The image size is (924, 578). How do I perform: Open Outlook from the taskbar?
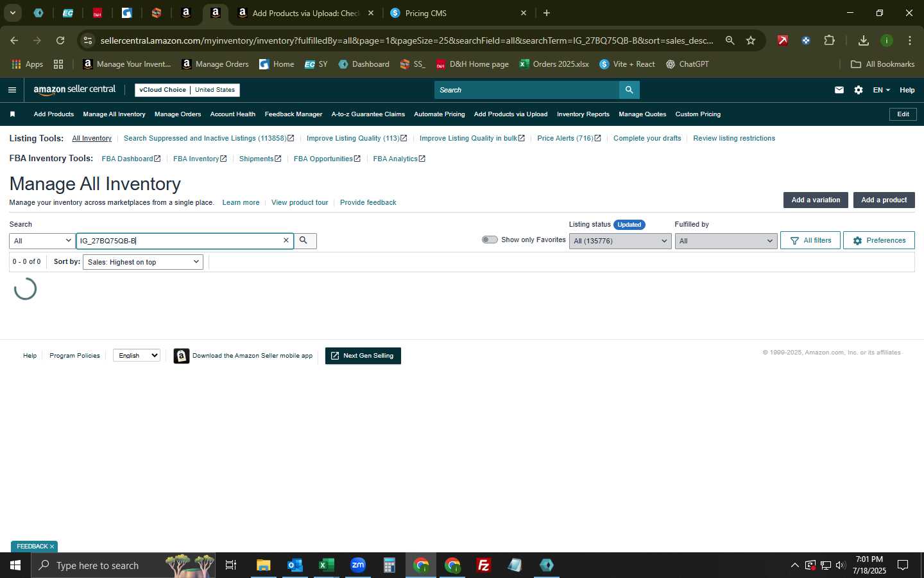coord(295,565)
